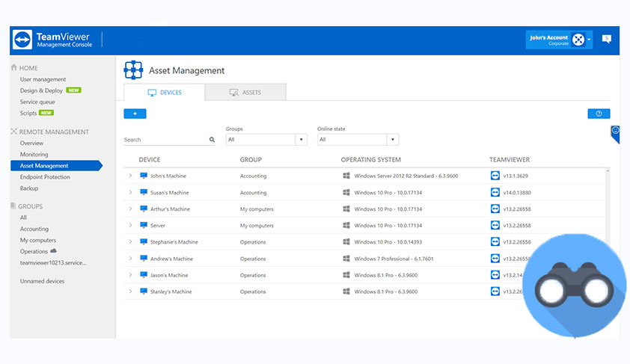Click the blue plus add button

coord(135,114)
